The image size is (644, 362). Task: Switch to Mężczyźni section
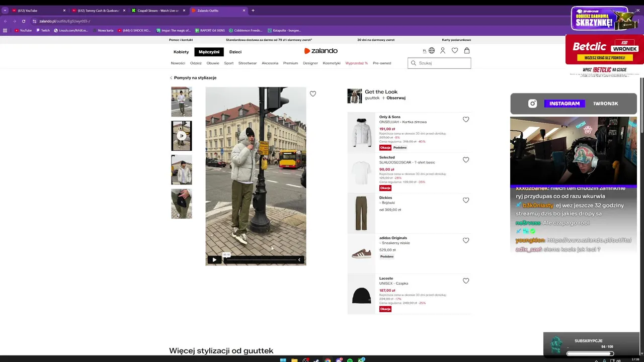point(209,52)
